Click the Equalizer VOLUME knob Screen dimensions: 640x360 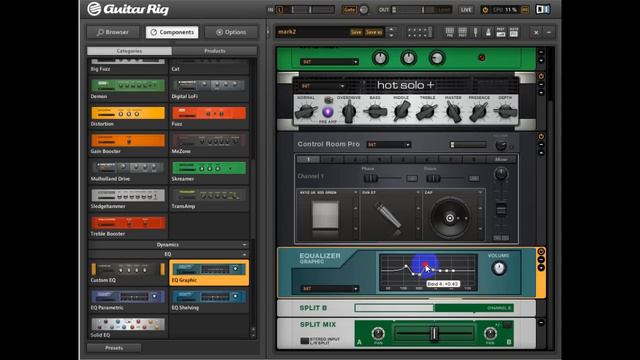[x=499, y=268]
